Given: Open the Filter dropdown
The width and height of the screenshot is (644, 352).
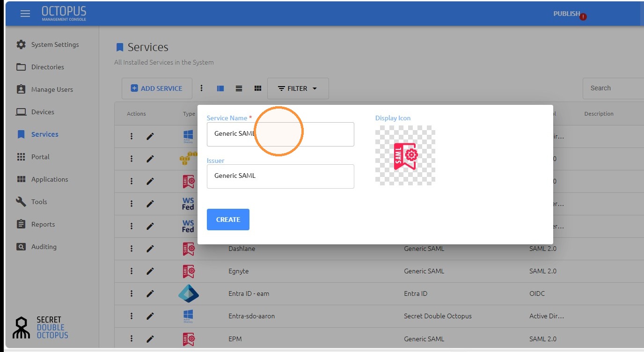Looking at the screenshot, I should click(298, 88).
